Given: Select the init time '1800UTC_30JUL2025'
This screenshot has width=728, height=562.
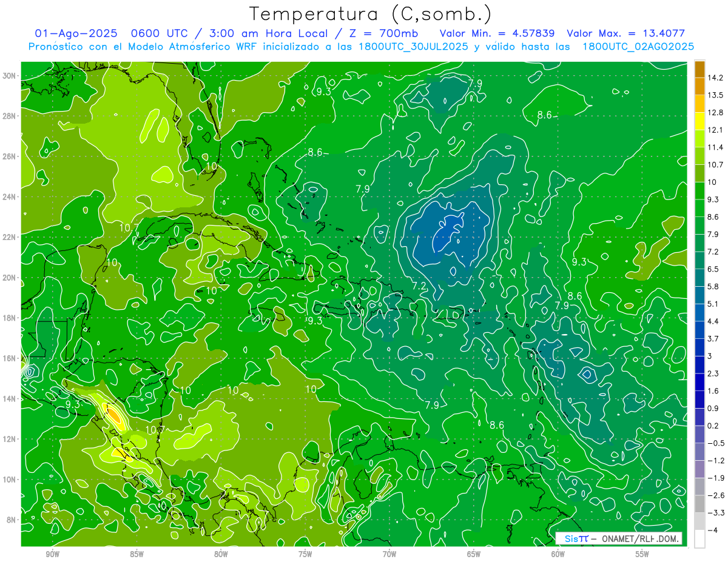Looking at the screenshot, I should [413, 47].
